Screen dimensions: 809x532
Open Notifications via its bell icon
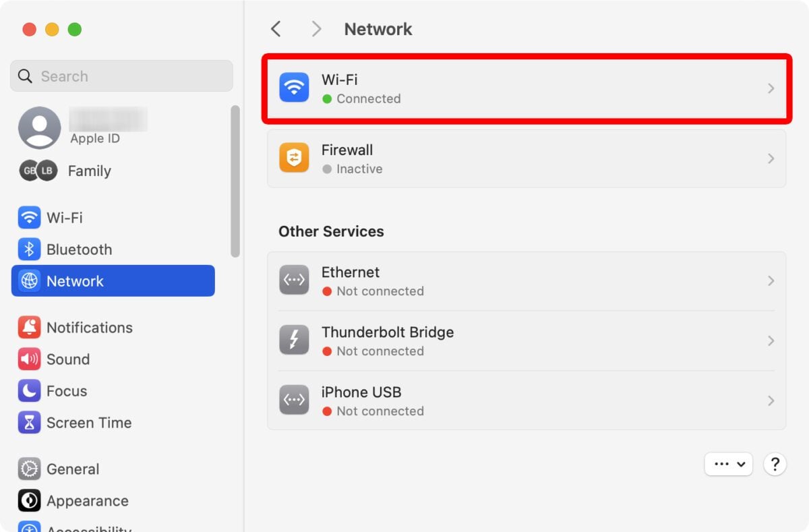[29, 328]
